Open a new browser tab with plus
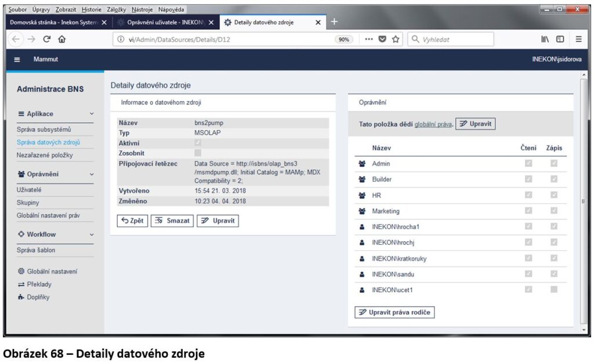 pyautogui.click(x=334, y=21)
